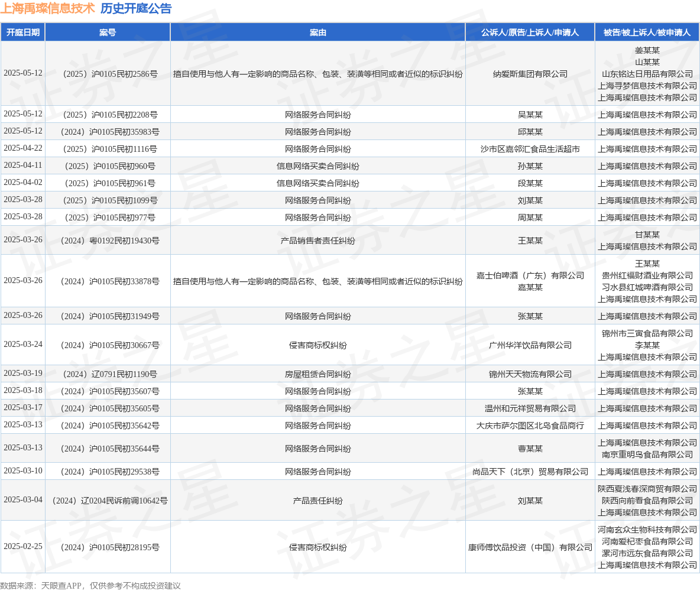Click the 案号 column header
This screenshot has height=591, width=700.
tap(108, 33)
